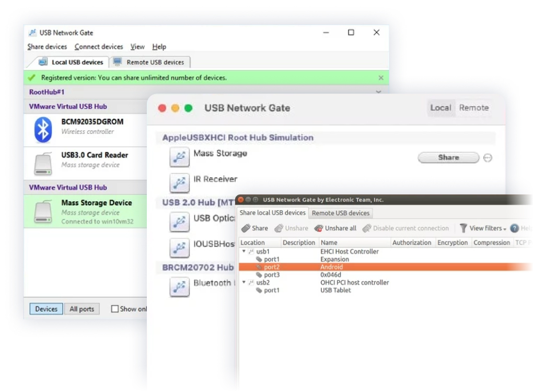Click the USB Optical device icon
The image size is (533, 392).
point(179,222)
